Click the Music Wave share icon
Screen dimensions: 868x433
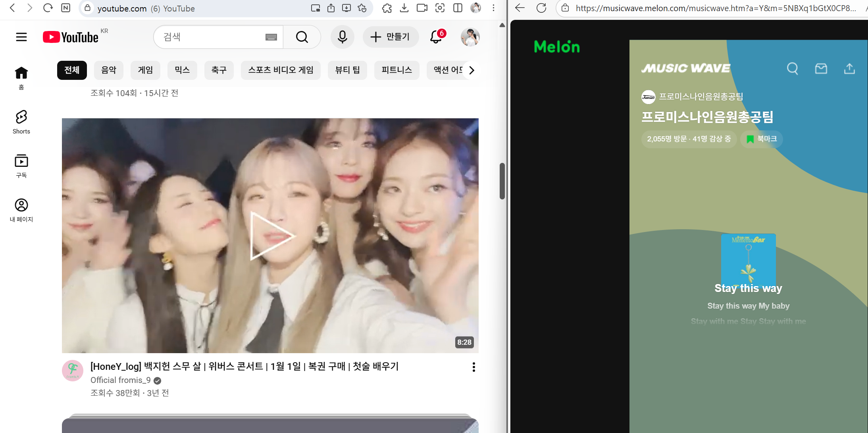849,68
